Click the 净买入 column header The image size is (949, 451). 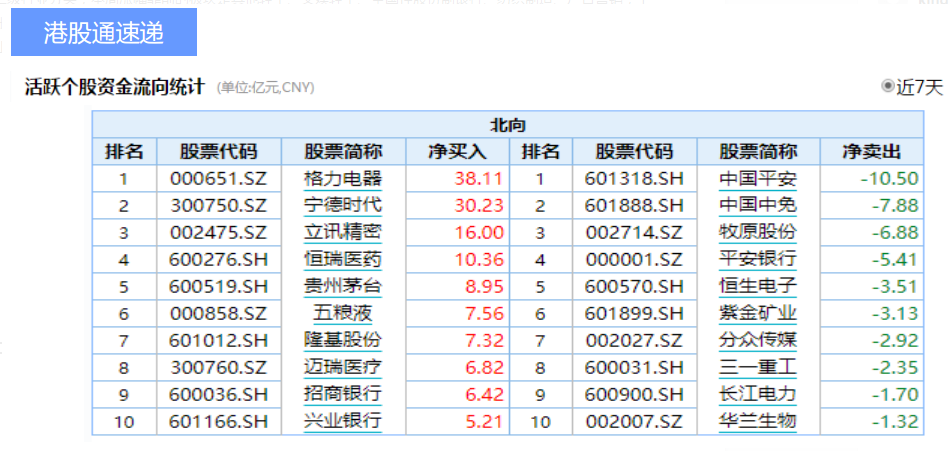(x=457, y=152)
